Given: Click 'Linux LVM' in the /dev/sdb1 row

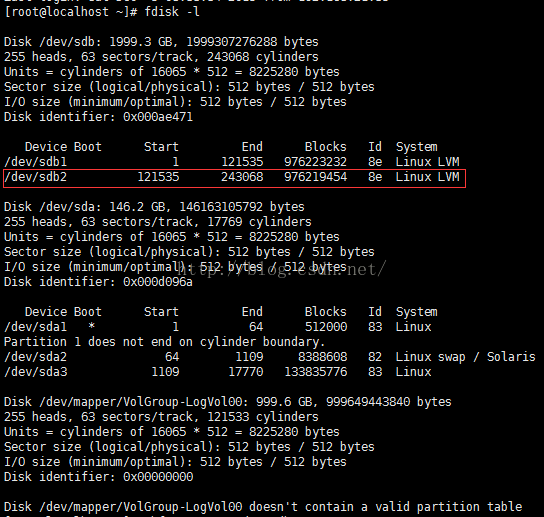Looking at the screenshot, I should 427,162.
